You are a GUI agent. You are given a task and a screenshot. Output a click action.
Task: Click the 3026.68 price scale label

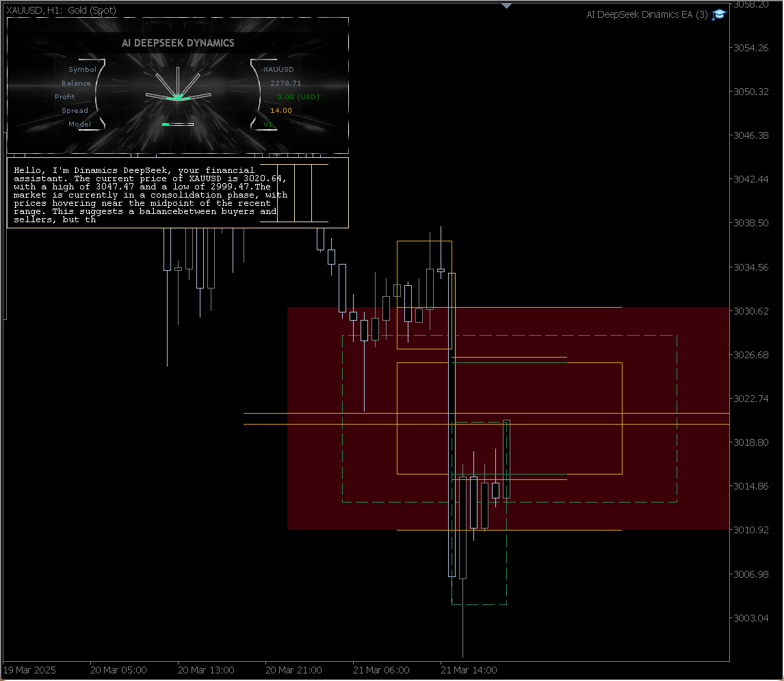pos(751,355)
